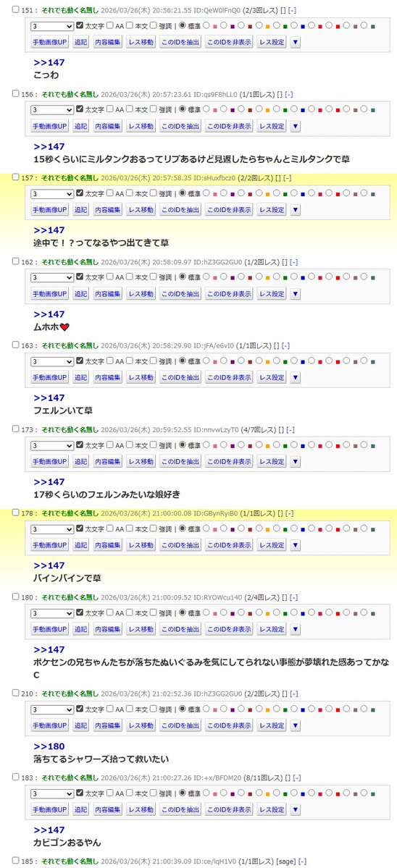Follow the >>147 anchor in post 151

click(49, 62)
